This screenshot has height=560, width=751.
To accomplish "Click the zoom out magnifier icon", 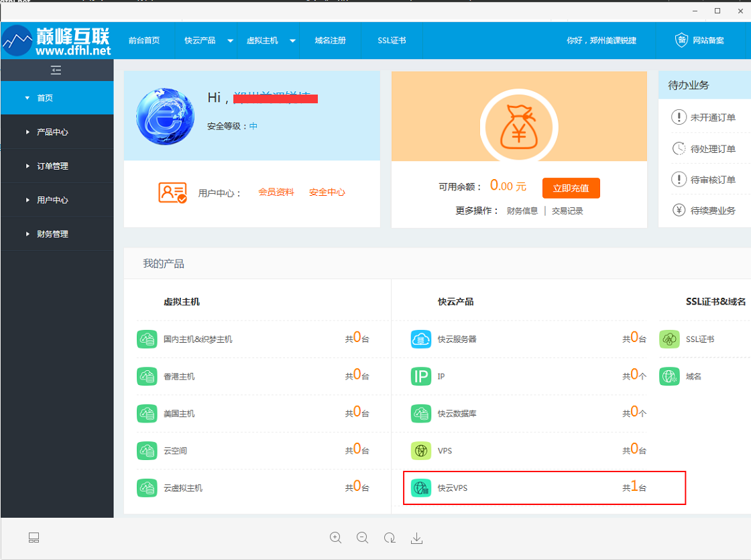I will (x=363, y=538).
